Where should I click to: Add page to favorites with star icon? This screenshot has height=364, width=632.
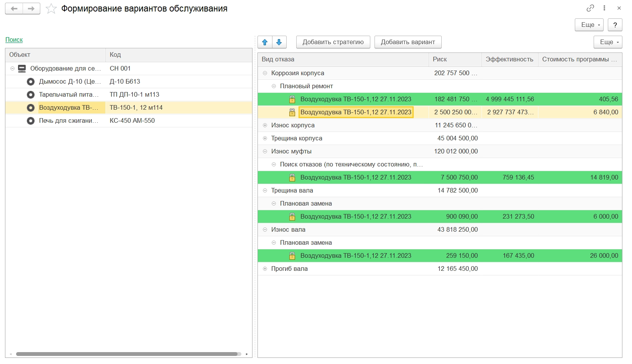tap(51, 9)
